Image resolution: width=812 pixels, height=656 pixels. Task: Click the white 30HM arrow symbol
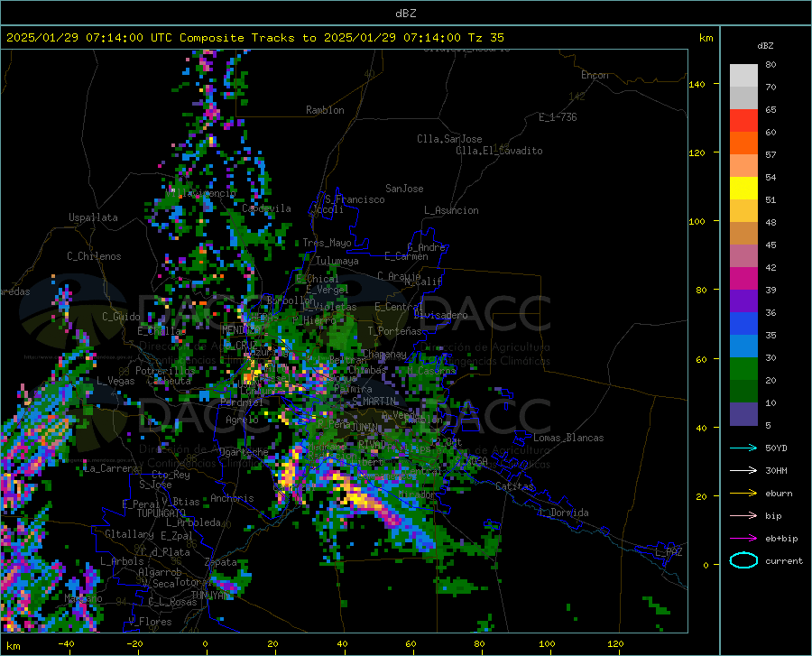click(x=743, y=470)
